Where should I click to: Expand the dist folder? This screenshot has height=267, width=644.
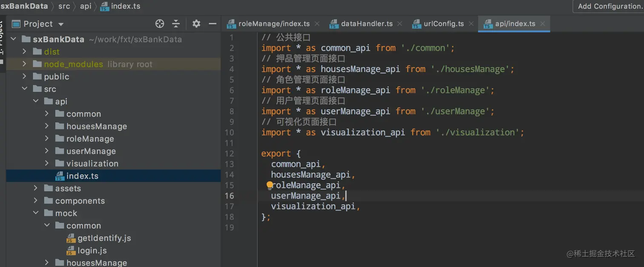pyautogui.click(x=24, y=51)
